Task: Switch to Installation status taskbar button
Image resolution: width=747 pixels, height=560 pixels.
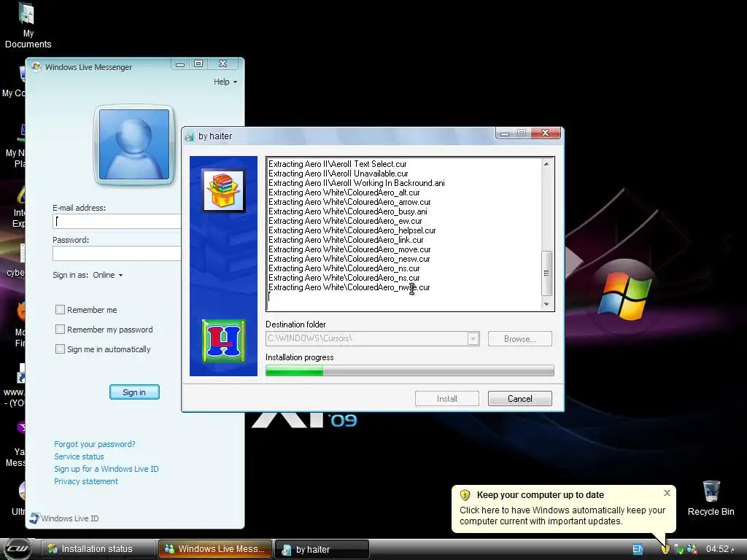Action: 98,549
